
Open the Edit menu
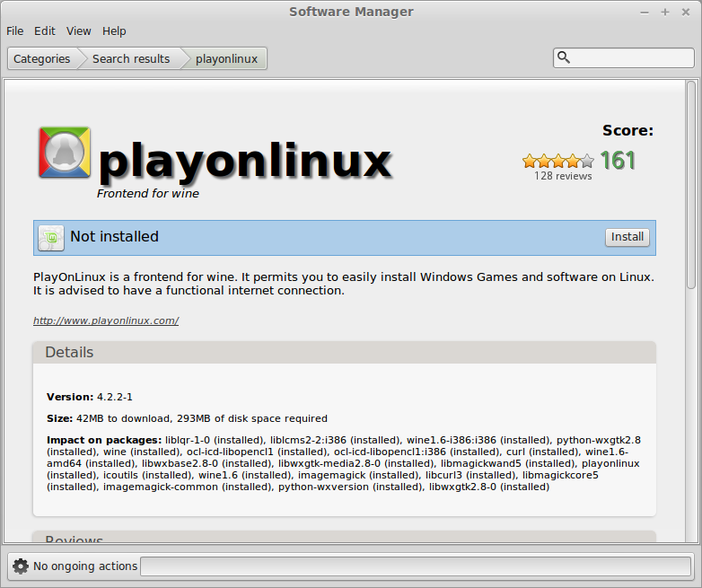click(x=44, y=31)
